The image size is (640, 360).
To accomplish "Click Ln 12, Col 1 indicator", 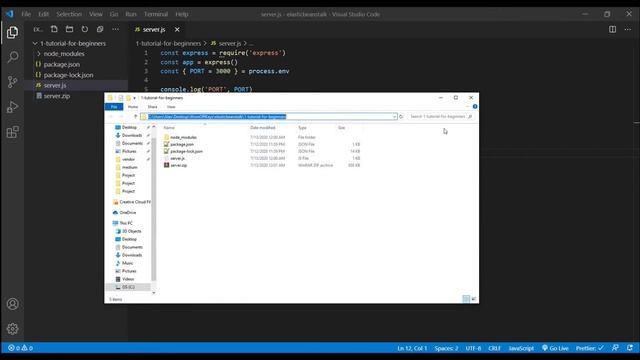I will (412, 348).
